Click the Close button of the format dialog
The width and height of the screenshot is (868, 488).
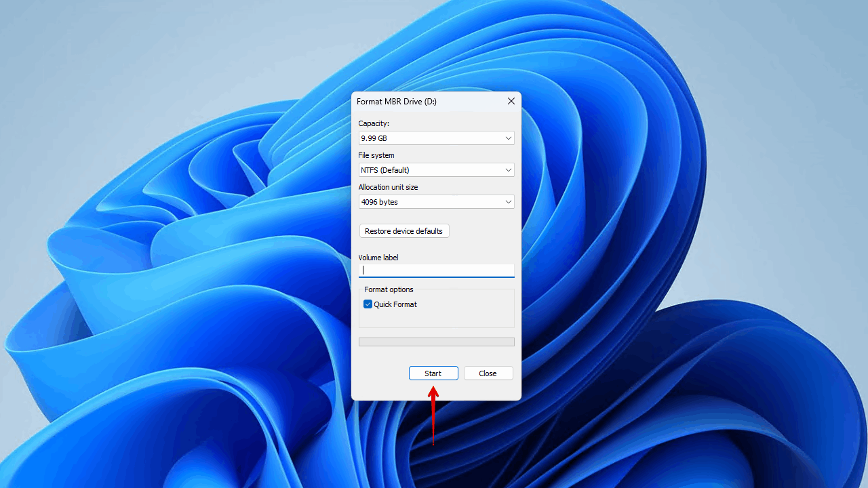[488, 373]
